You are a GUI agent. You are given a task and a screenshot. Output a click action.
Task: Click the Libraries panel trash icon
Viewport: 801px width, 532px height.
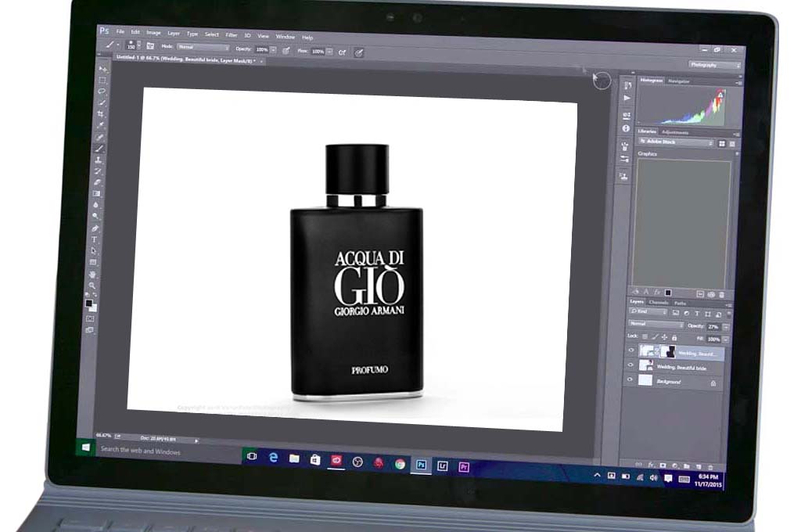pos(721,295)
